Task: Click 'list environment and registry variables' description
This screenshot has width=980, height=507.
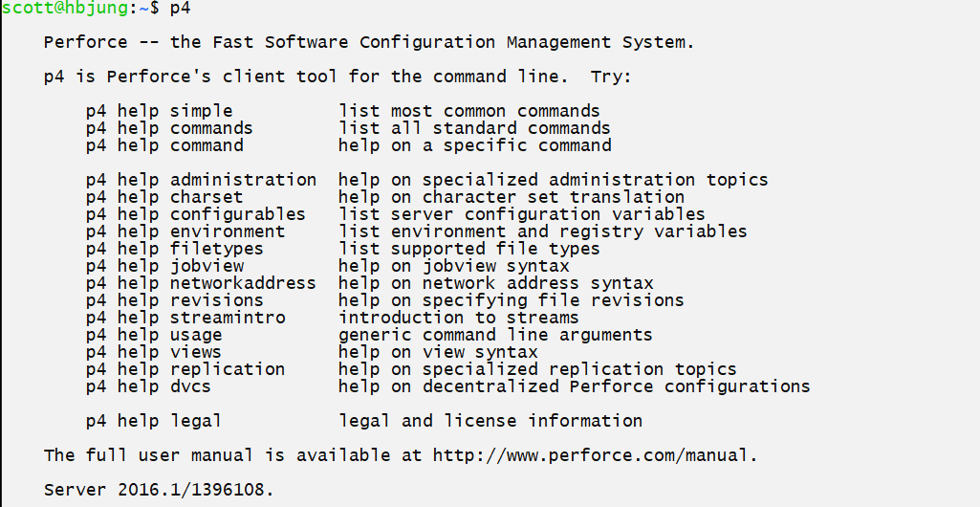Action: [542, 231]
